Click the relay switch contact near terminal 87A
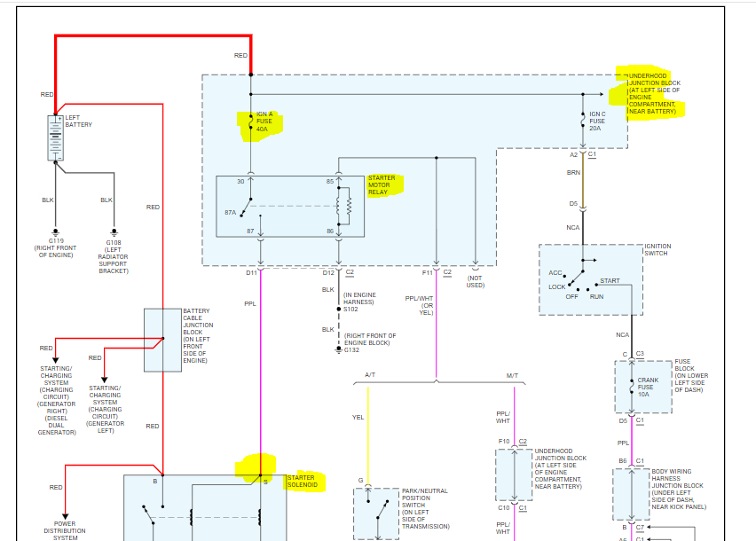 [246, 208]
